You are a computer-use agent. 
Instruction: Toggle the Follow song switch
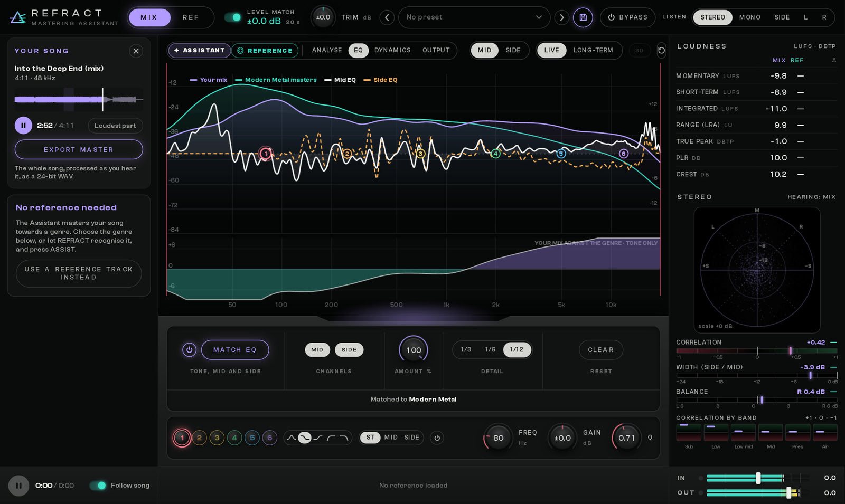(98, 486)
